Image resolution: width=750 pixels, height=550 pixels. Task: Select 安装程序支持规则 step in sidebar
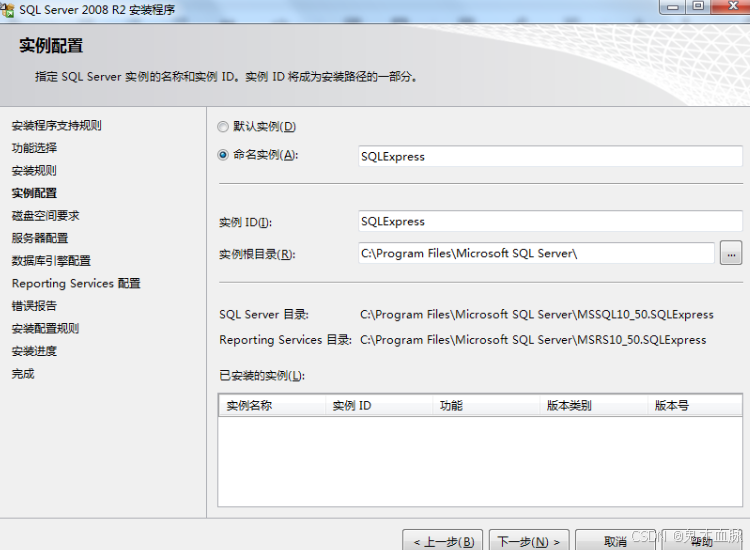click(x=56, y=126)
